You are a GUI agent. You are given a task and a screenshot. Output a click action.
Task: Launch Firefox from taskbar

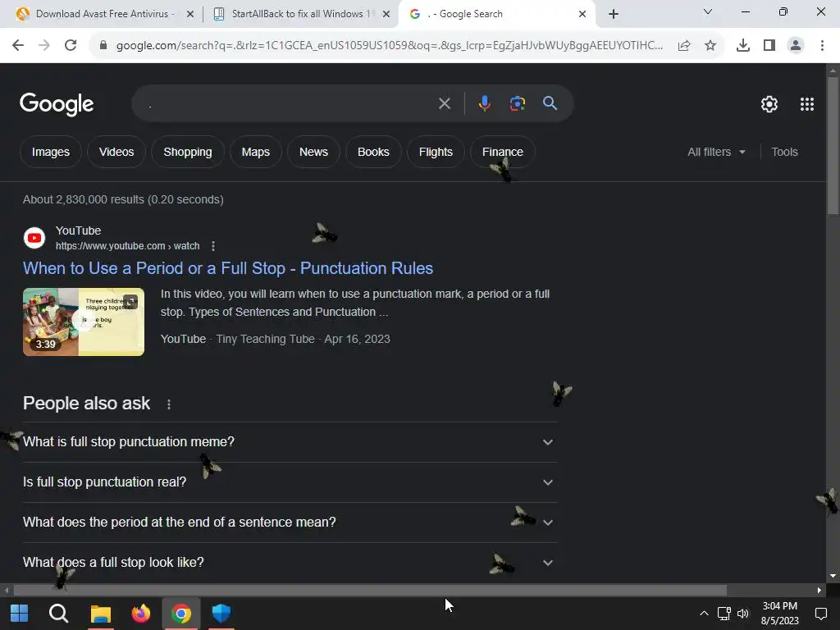pyautogui.click(x=141, y=614)
